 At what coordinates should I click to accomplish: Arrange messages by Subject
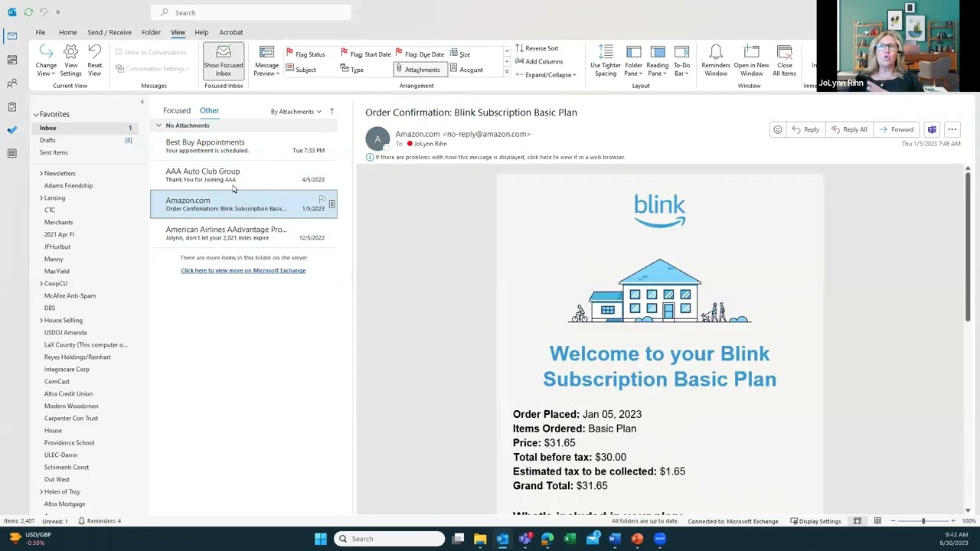301,70
